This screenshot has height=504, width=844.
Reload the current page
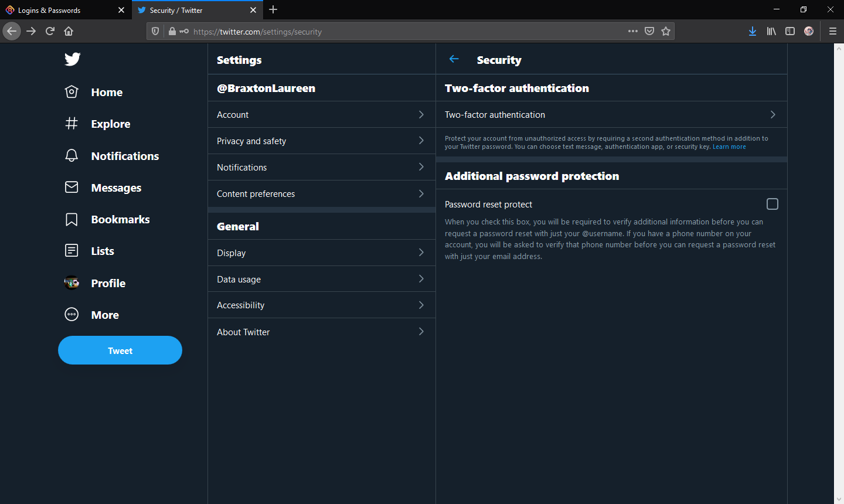coord(50,31)
